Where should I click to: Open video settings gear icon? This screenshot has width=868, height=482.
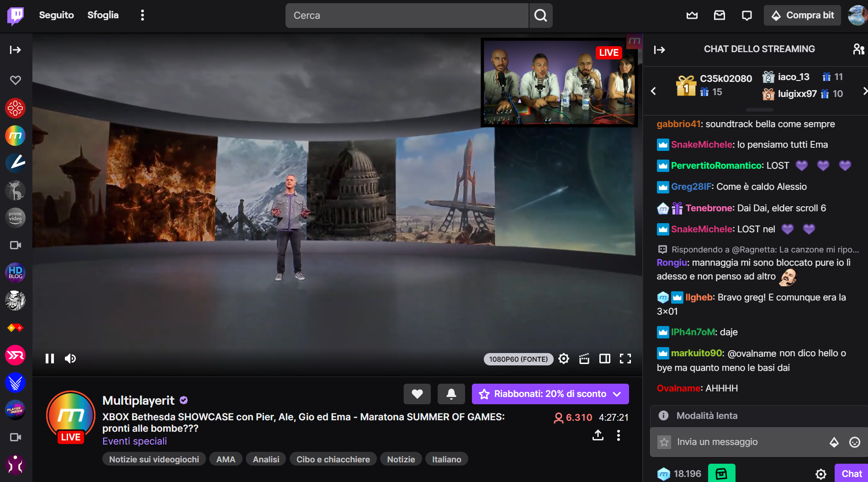click(564, 359)
